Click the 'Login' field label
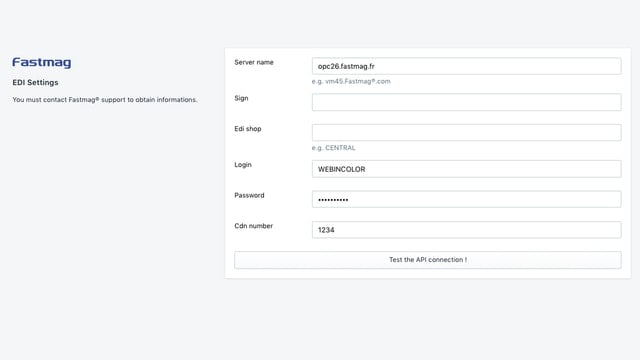Screen dimensions: 640x360 point(243,164)
